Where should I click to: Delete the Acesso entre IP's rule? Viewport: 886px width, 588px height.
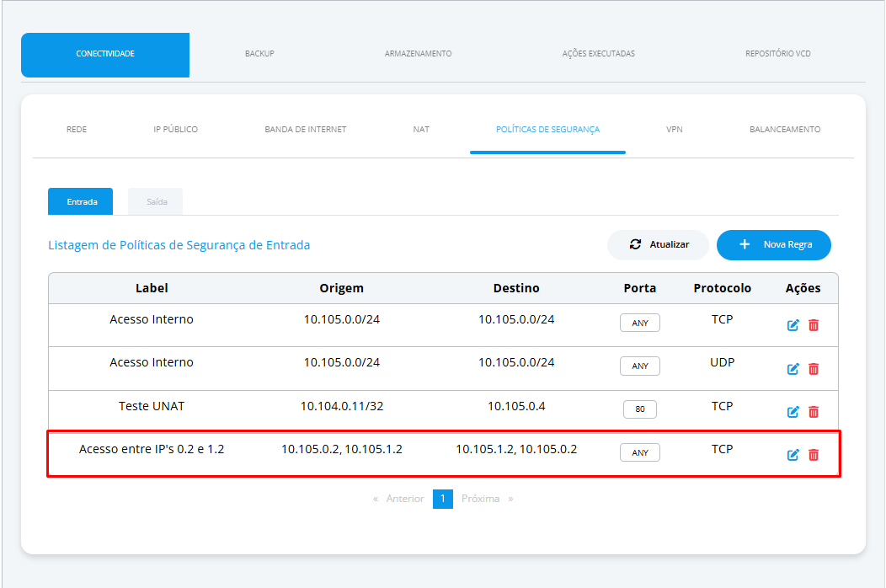pyautogui.click(x=814, y=455)
